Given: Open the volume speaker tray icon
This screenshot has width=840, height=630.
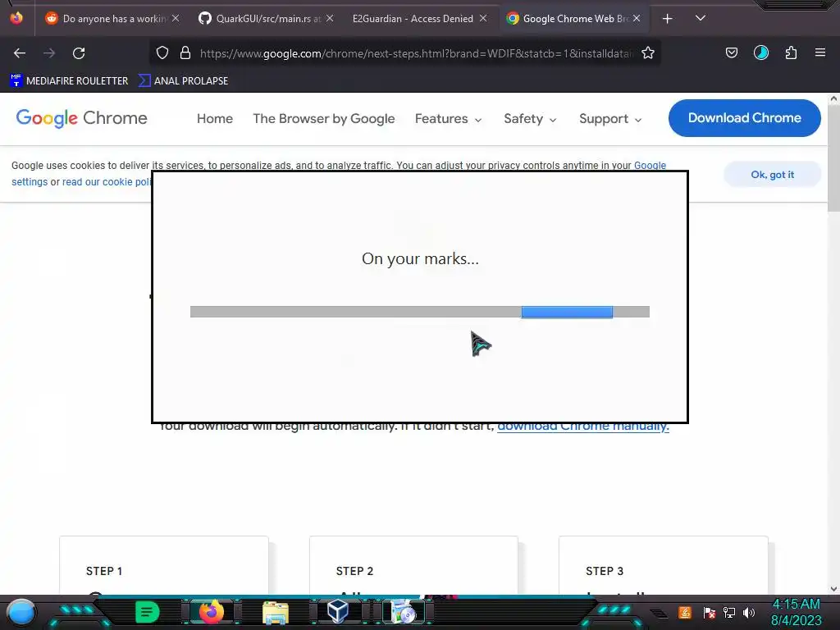Looking at the screenshot, I should 749,612.
